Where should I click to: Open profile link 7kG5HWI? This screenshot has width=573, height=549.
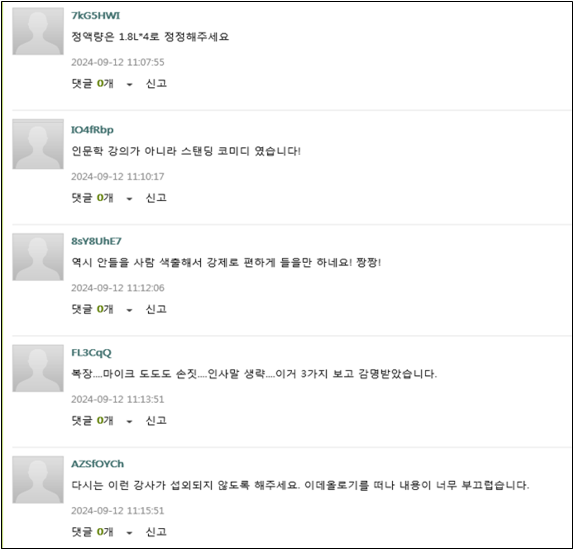pyautogui.click(x=95, y=16)
